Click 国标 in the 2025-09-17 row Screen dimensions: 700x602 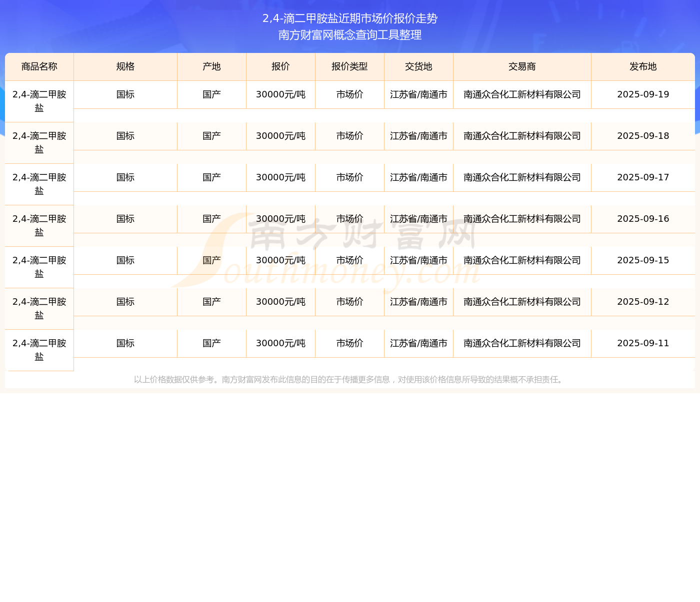125,177
